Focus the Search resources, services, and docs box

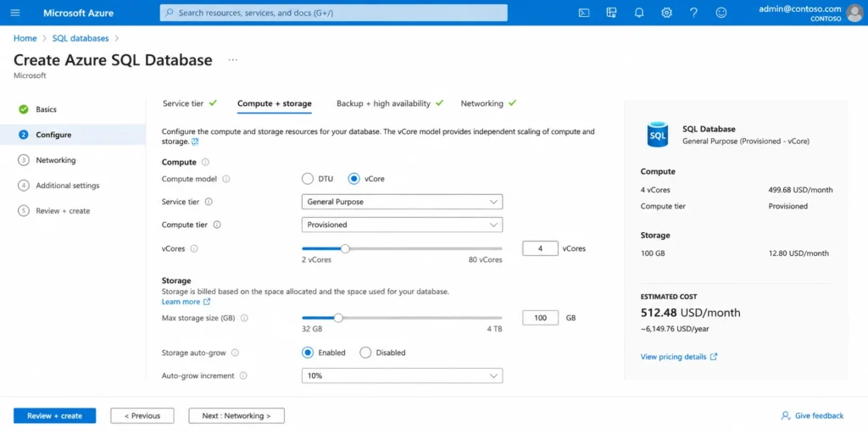(334, 13)
